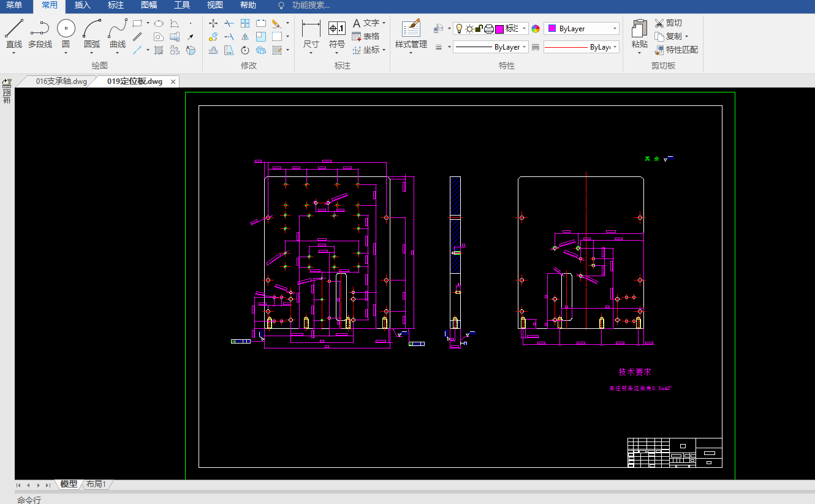The height and width of the screenshot is (504, 815).
Task: Click the next layout tab arrow
Action: (38, 485)
